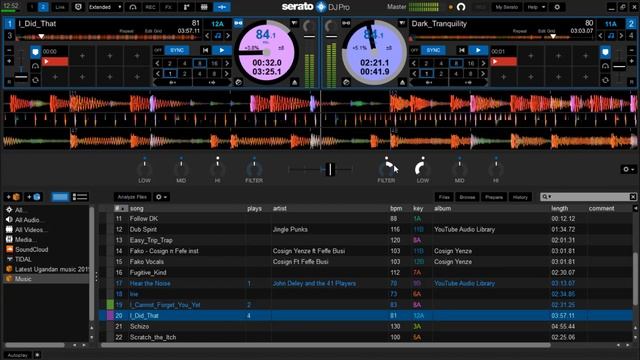Eject track from the left deck

294,82
